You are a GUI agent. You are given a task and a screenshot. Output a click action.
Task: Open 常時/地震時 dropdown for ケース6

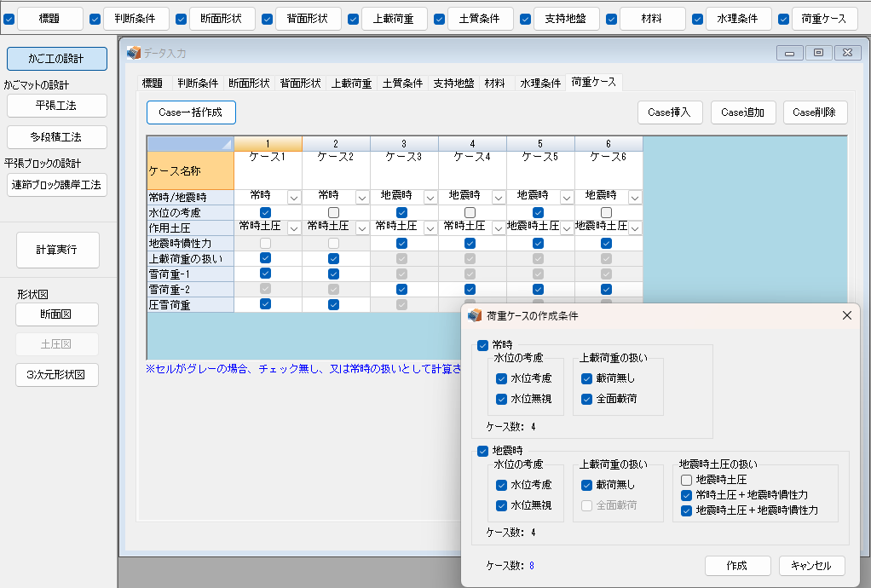tap(635, 198)
